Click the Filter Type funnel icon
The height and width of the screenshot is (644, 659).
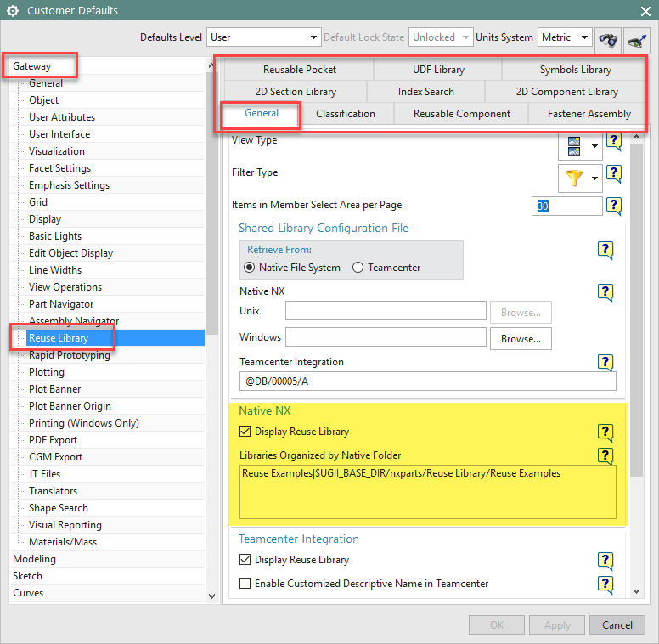click(574, 178)
